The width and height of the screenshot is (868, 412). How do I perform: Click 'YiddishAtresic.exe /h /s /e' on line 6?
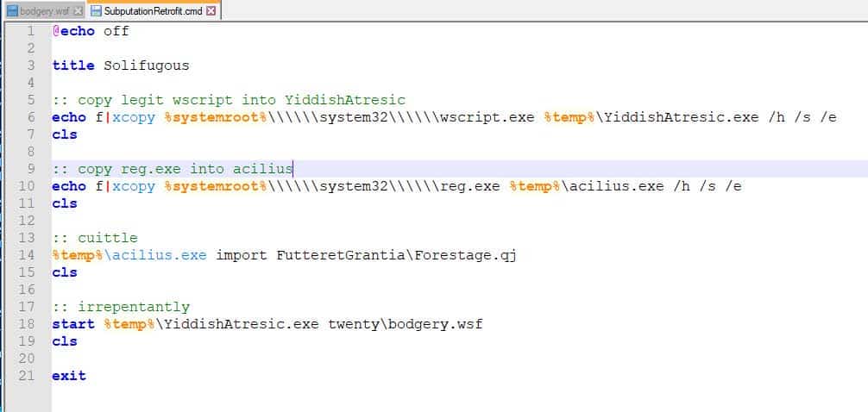point(720,117)
